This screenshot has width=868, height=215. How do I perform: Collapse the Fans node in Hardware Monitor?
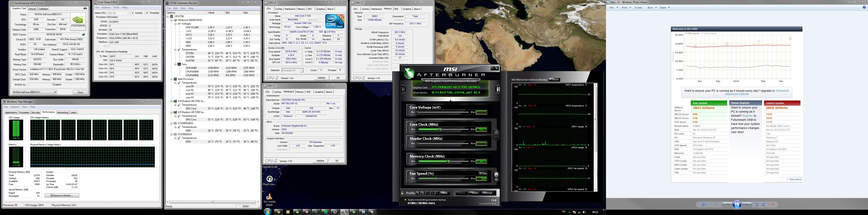pyautogui.click(x=176, y=64)
